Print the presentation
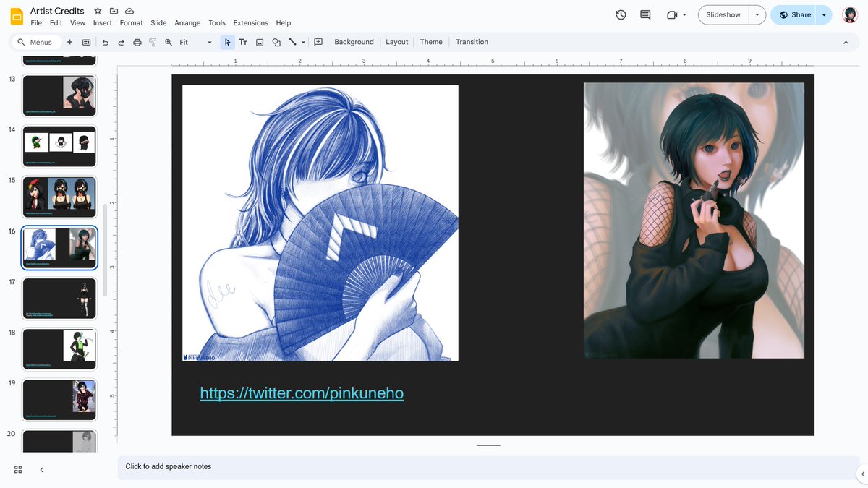Image resolution: width=868 pixels, height=488 pixels. point(137,42)
